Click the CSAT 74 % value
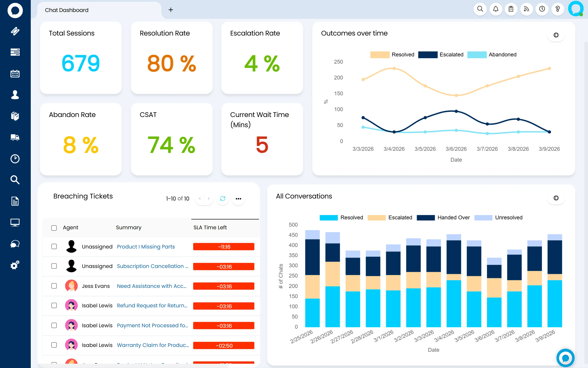 click(x=171, y=145)
